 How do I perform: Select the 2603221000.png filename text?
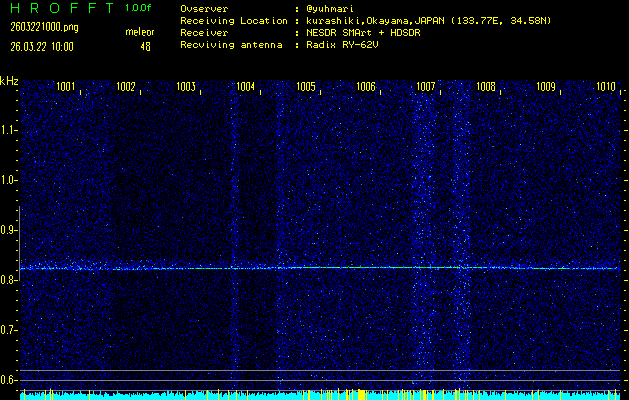click(42, 27)
